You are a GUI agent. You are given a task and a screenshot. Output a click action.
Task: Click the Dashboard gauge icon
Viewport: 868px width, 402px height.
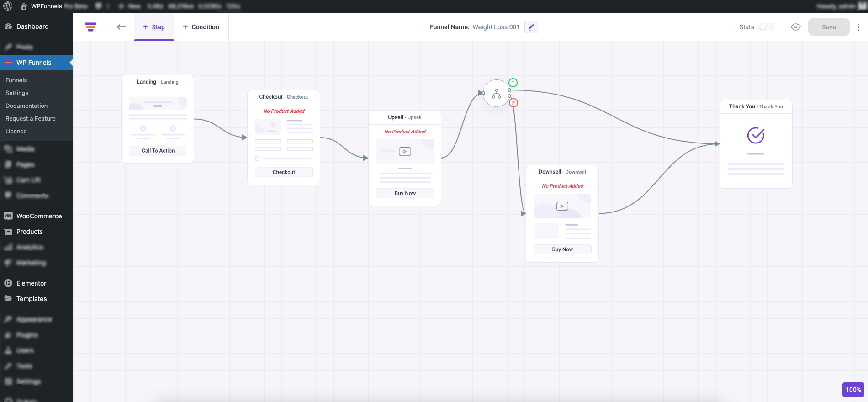pyautogui.click(x=8, y=26)
